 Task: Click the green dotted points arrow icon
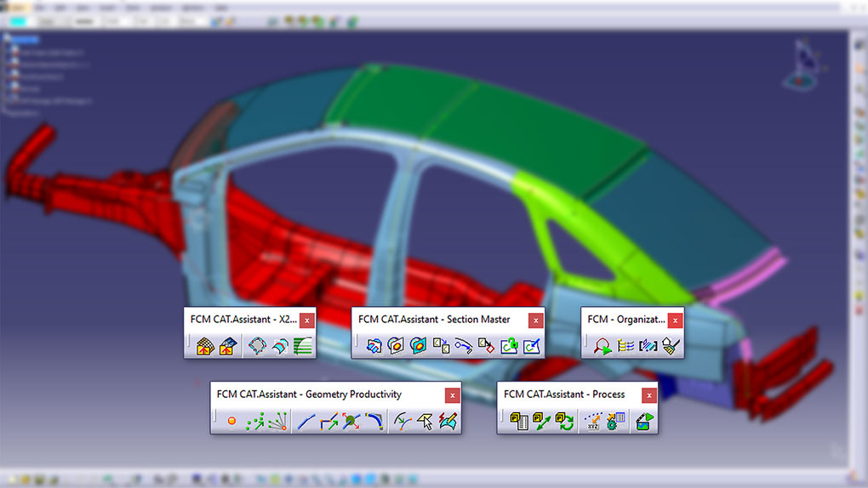pyautogui.click(x=254, y=422)
